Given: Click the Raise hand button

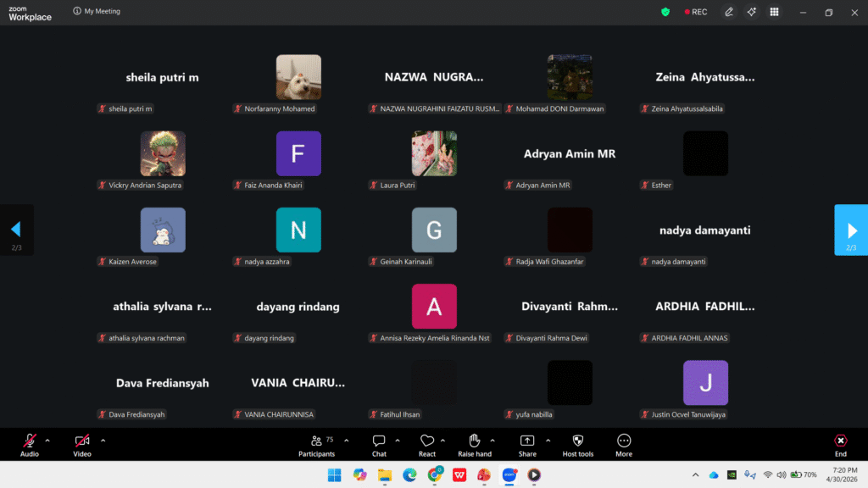Looking at the screenshot, I should [475, 445].
